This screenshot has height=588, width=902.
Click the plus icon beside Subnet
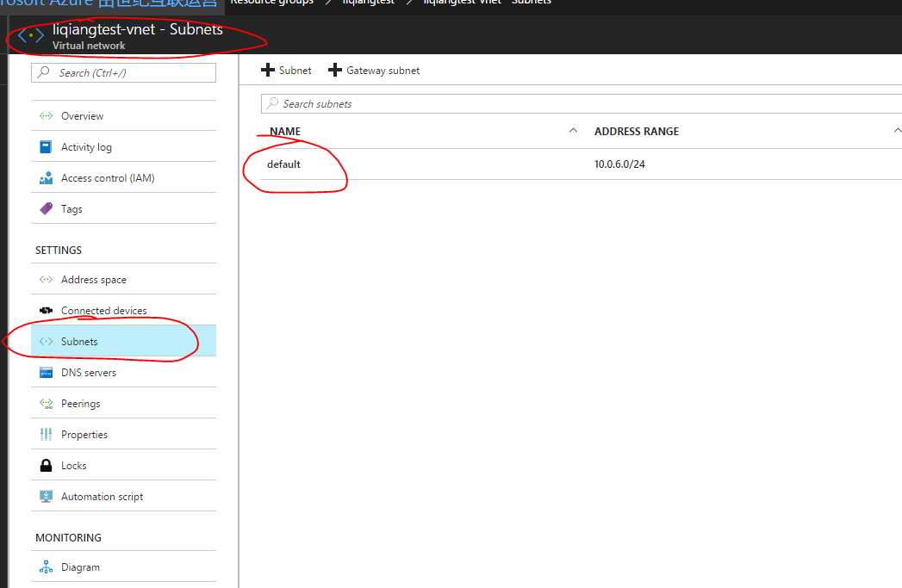click(x=267, y=70)
